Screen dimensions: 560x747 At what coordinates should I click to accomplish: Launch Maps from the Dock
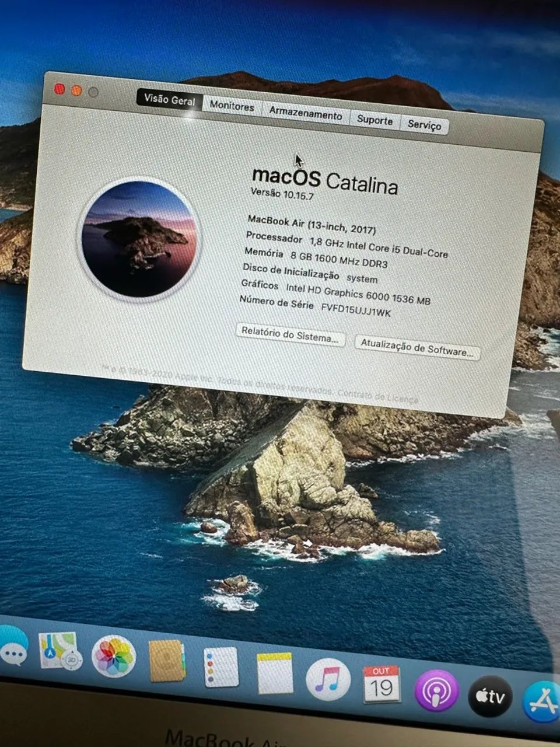[x=60, y=651]
